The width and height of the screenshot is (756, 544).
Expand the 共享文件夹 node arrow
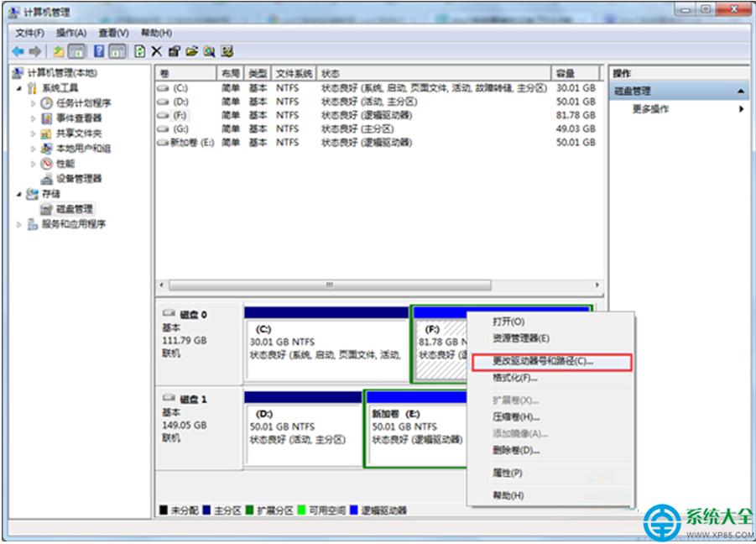(33, 133)
